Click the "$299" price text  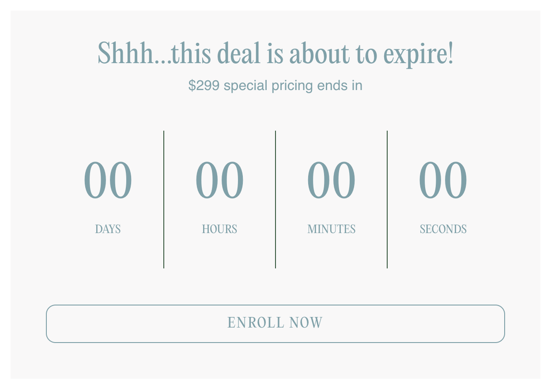click(204, 85)
